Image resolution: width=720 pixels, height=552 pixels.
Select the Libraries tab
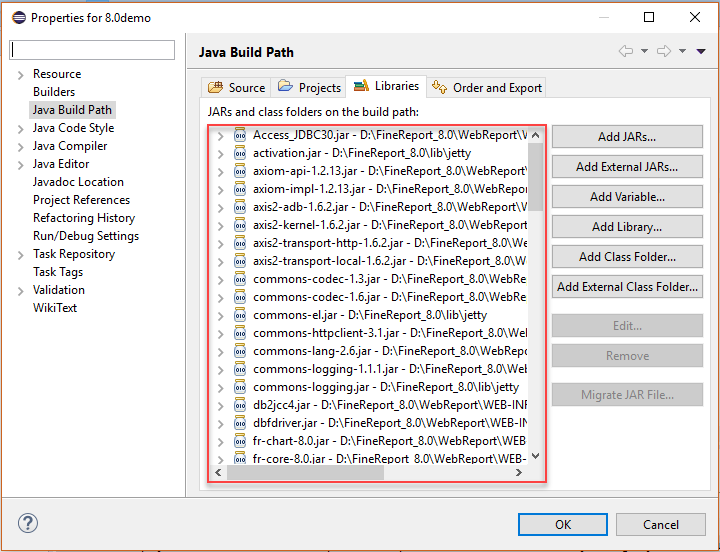(x=386, y=86)
